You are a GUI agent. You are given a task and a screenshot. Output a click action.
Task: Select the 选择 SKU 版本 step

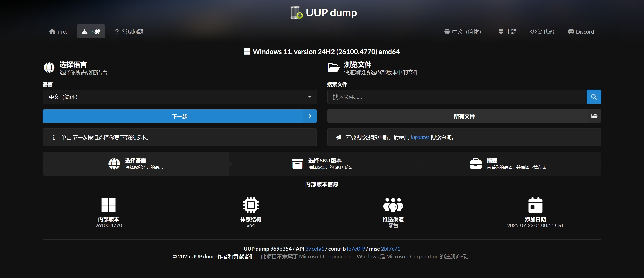[322, 164]
